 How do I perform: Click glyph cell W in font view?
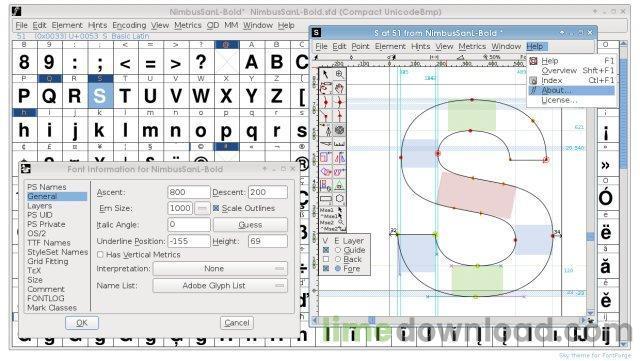(201, 96)
